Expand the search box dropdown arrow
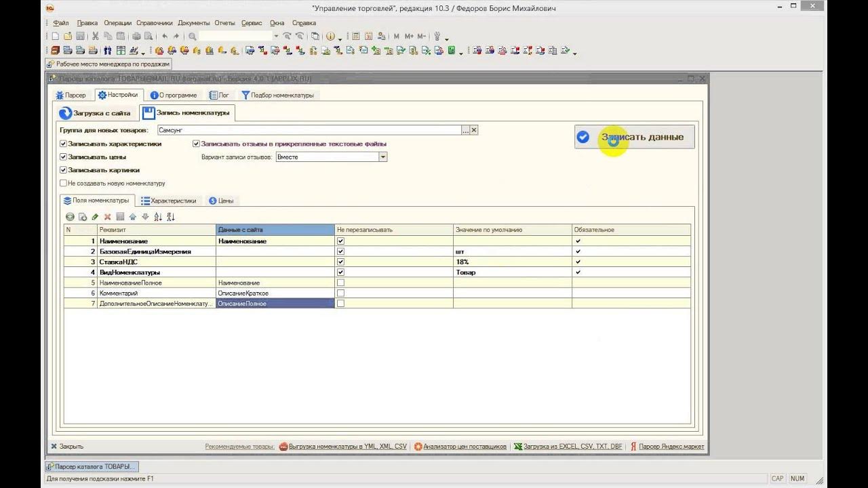868x488 pixels. (x=276, y=36)
